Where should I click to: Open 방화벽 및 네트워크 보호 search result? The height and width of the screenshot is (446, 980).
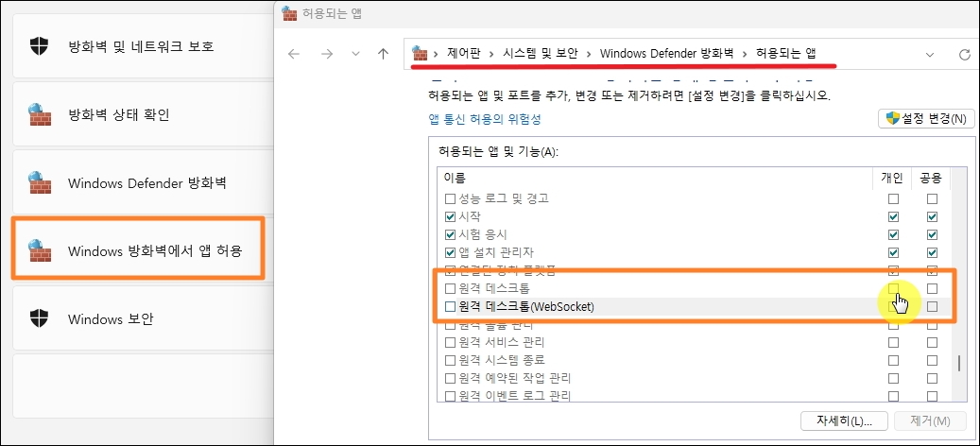click(143, 46)
